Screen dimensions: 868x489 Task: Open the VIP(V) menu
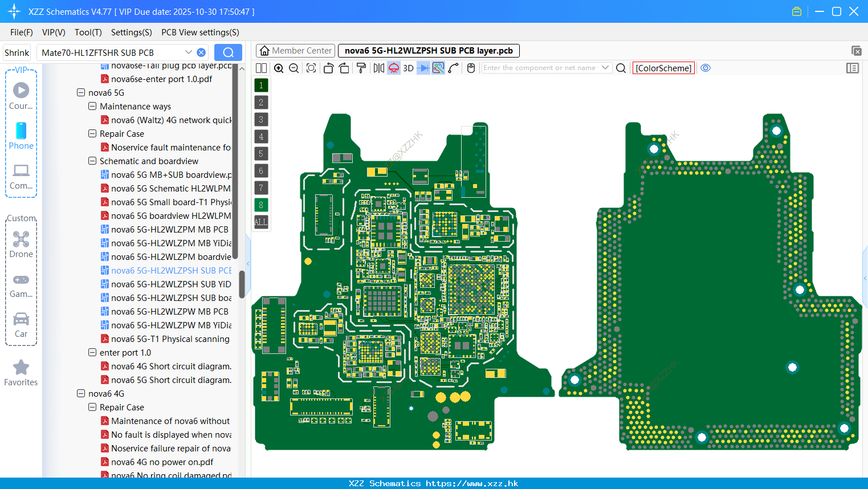click(54, 32)
